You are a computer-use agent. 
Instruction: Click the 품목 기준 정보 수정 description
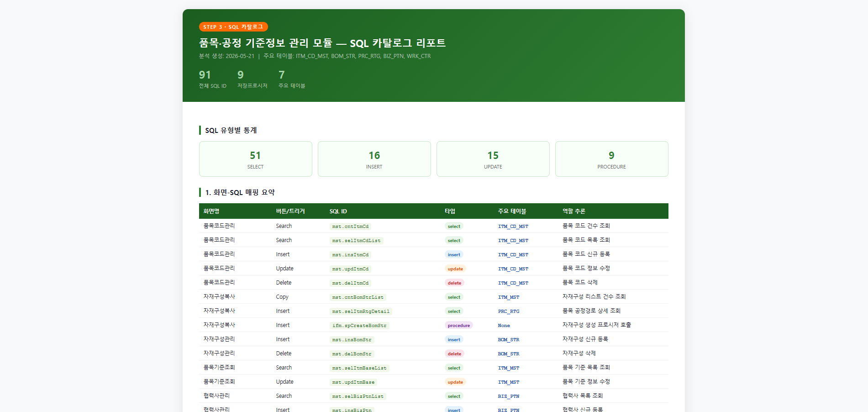[586, 382]
